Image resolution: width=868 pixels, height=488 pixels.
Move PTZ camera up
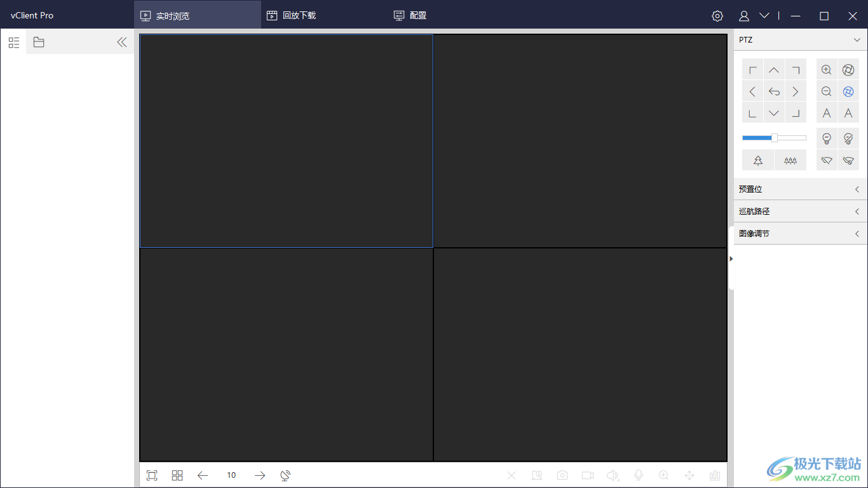774,70
